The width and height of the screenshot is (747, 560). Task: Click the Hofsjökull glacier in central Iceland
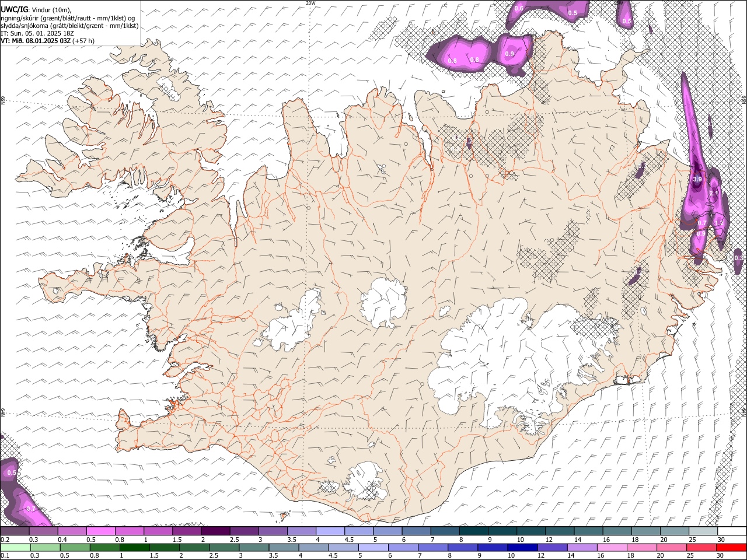pyautogui.click(x=383, y=302)
